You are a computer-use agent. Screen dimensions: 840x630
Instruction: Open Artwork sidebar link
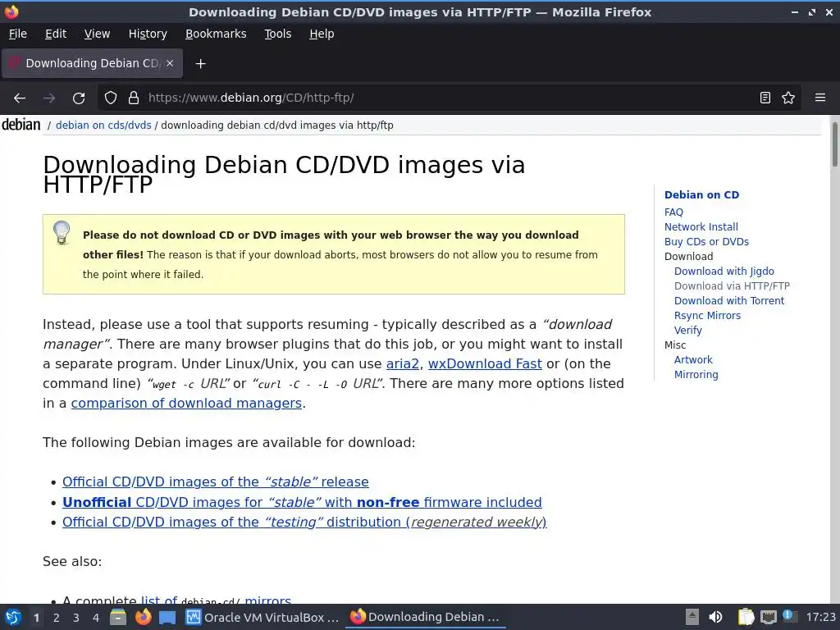click(x=693, y=359)
